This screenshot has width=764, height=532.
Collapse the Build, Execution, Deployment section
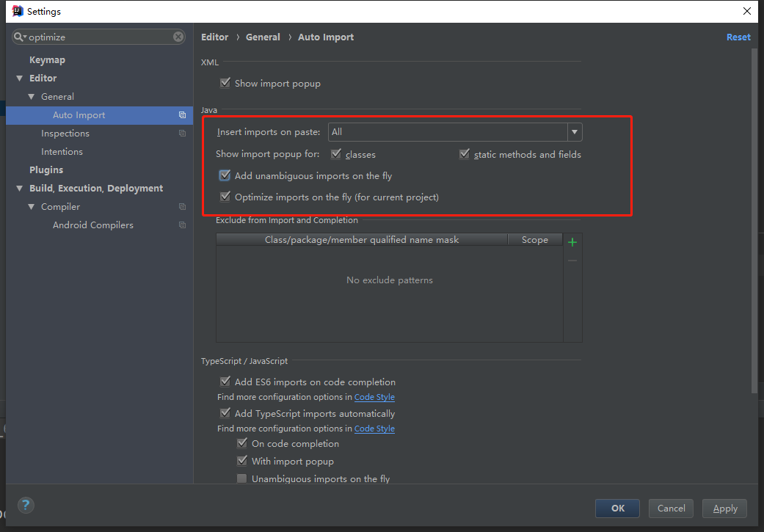tap(20, 189)
